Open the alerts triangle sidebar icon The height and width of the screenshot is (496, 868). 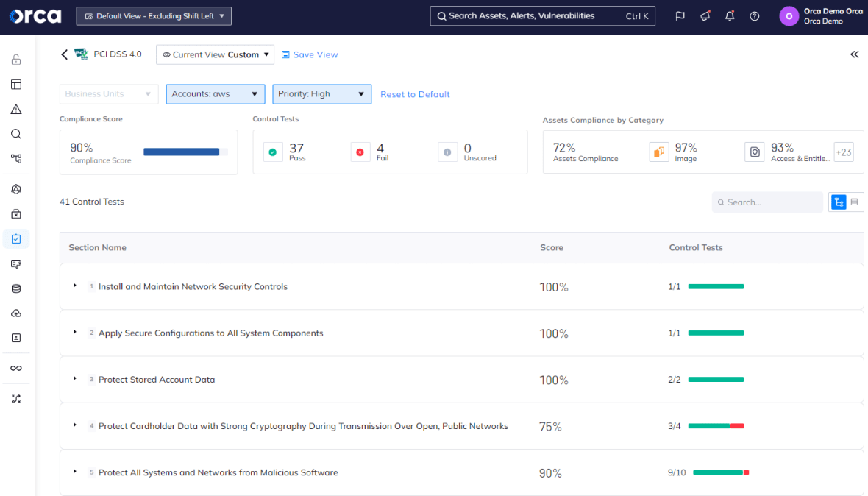coord(16,109)
